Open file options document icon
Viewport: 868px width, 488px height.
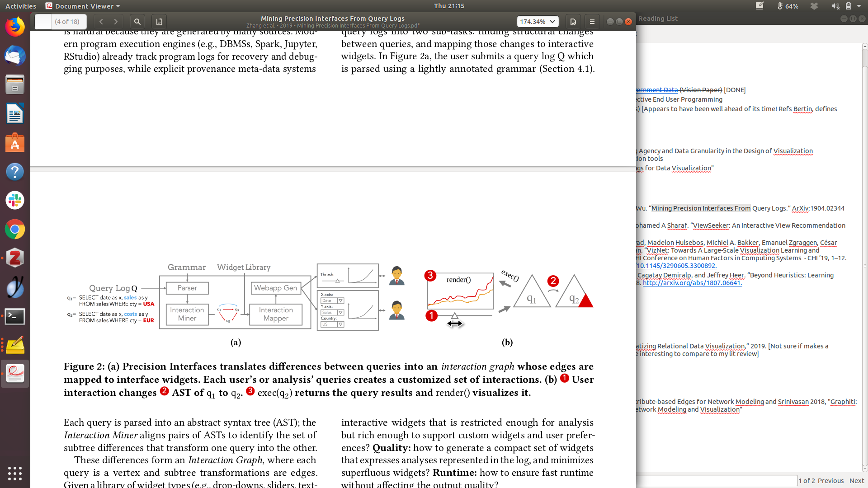click(x=573, y=22)
